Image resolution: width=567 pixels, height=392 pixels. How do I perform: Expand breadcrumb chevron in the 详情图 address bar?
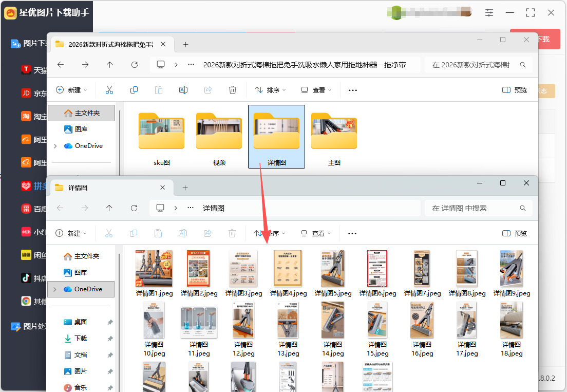pos(175,208)
